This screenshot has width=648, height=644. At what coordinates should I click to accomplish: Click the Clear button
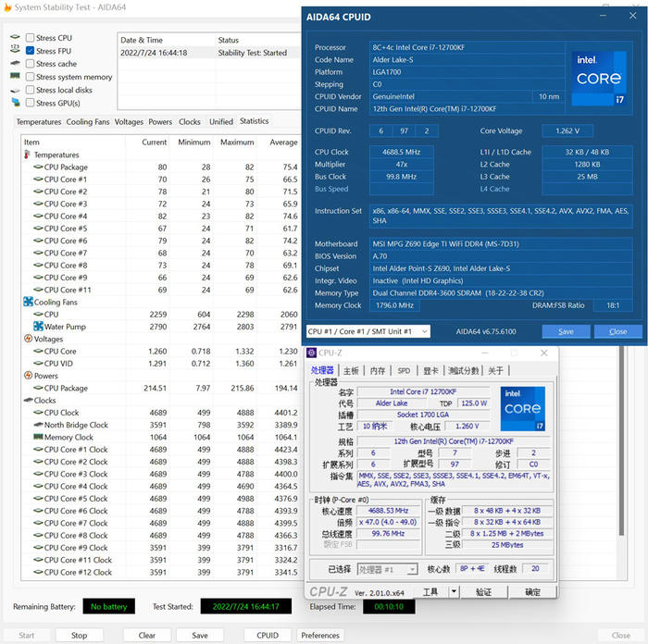[146, 635]
